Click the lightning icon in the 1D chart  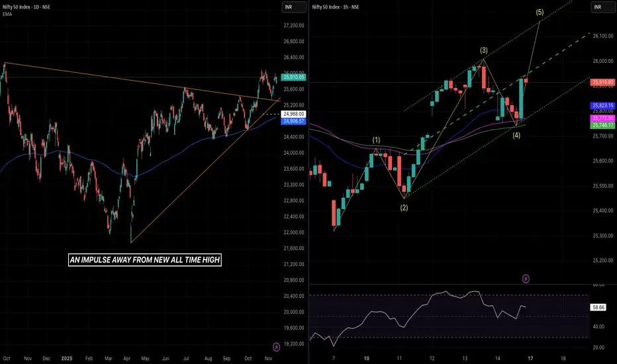tap(276, 347)
